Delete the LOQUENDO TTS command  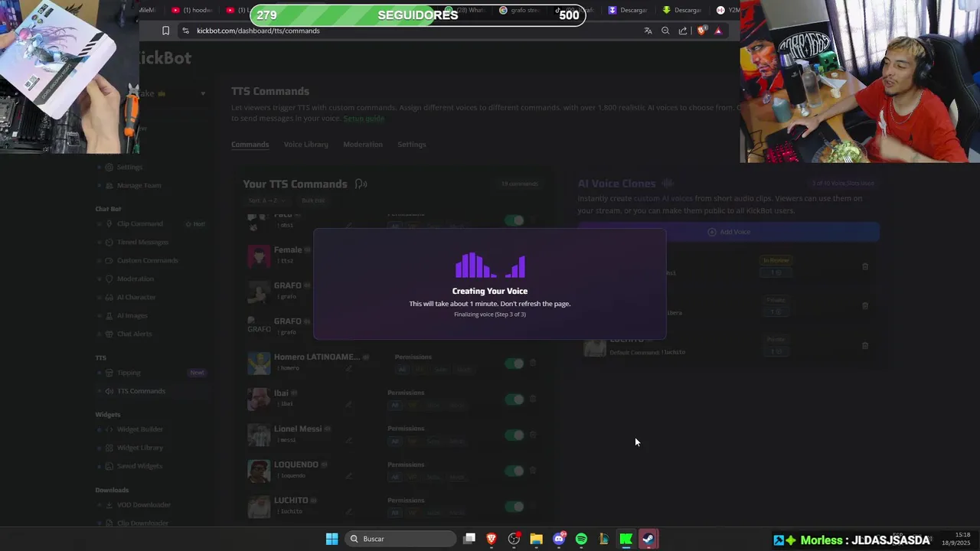click(x=533, y=471)
